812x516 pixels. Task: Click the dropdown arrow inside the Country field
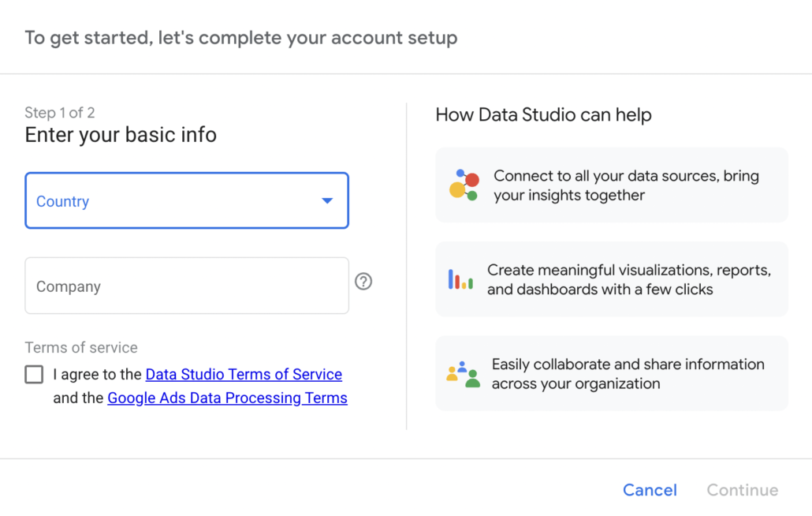[x=327, y=201]
